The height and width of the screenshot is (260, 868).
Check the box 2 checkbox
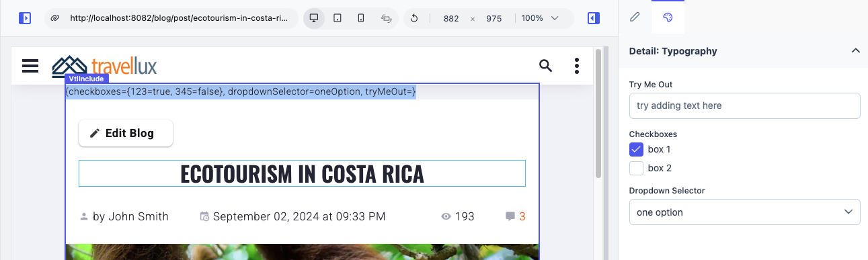tap(636, 168)
